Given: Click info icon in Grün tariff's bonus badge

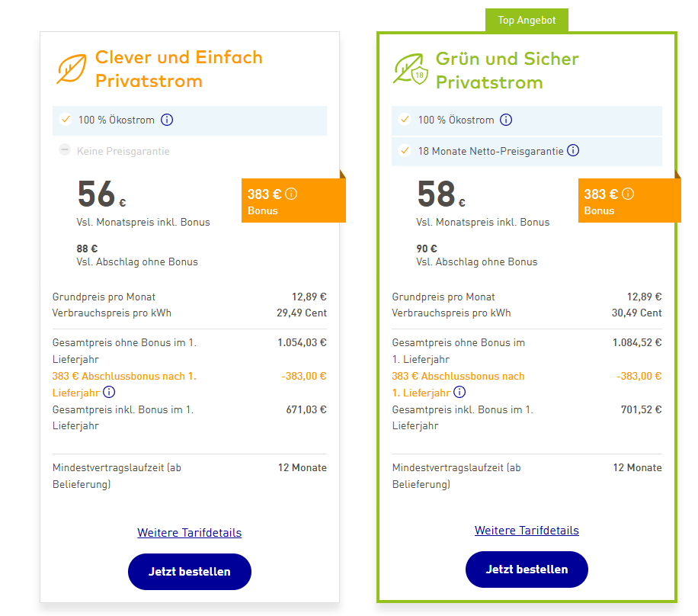Looking at the screenshot, I should click(x=628, y=194).
